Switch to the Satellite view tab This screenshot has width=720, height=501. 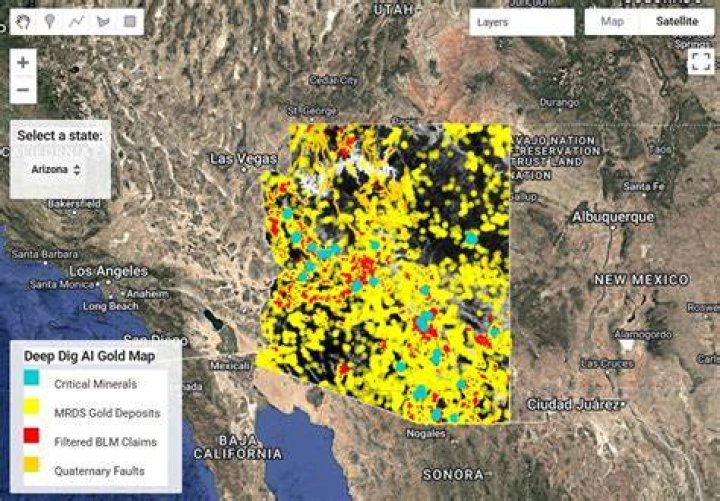click(677, 22)
